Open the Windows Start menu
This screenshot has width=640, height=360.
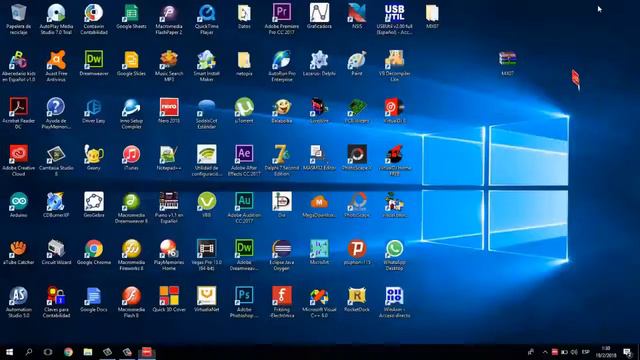click(9, 351)
